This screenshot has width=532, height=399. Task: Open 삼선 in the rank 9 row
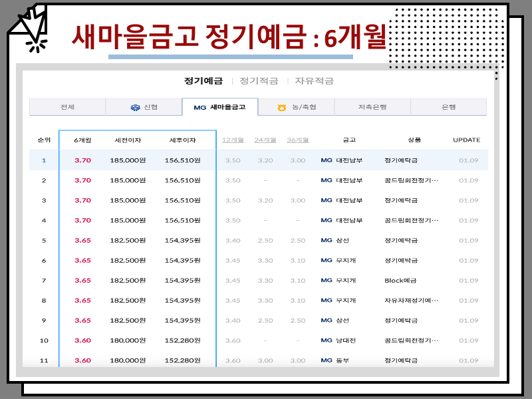(342, 321)
